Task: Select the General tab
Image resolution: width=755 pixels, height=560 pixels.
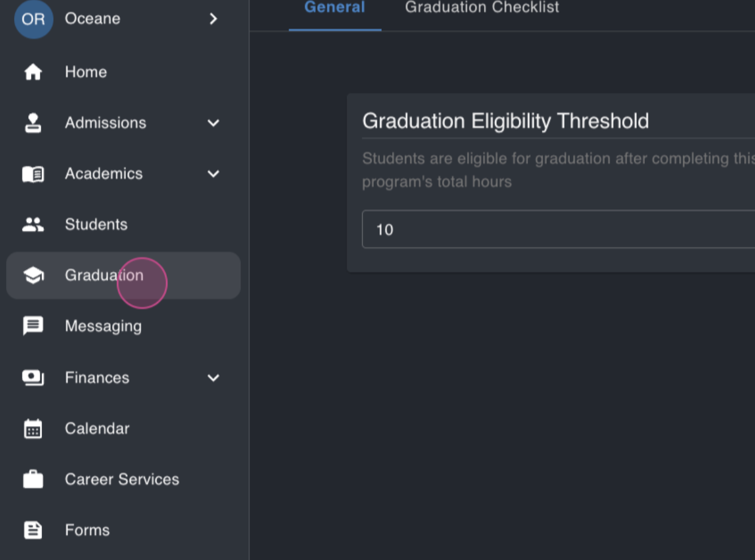Action: point(335,8)
